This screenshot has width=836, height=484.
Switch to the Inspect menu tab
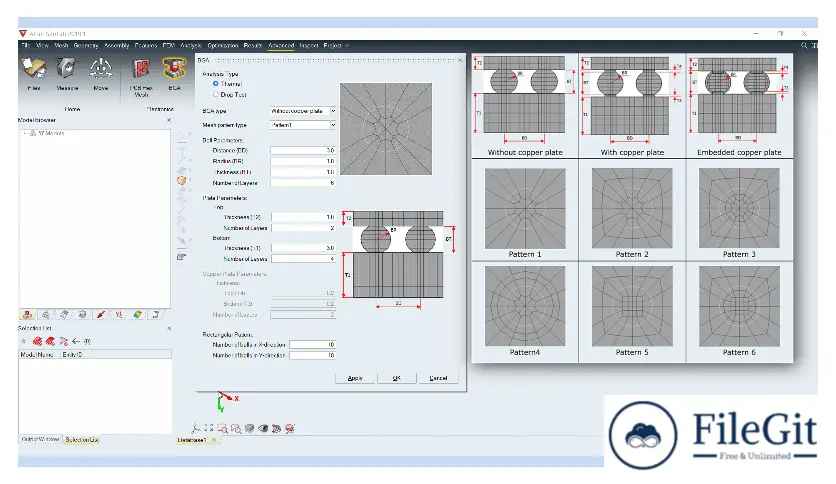click(309, 46)
